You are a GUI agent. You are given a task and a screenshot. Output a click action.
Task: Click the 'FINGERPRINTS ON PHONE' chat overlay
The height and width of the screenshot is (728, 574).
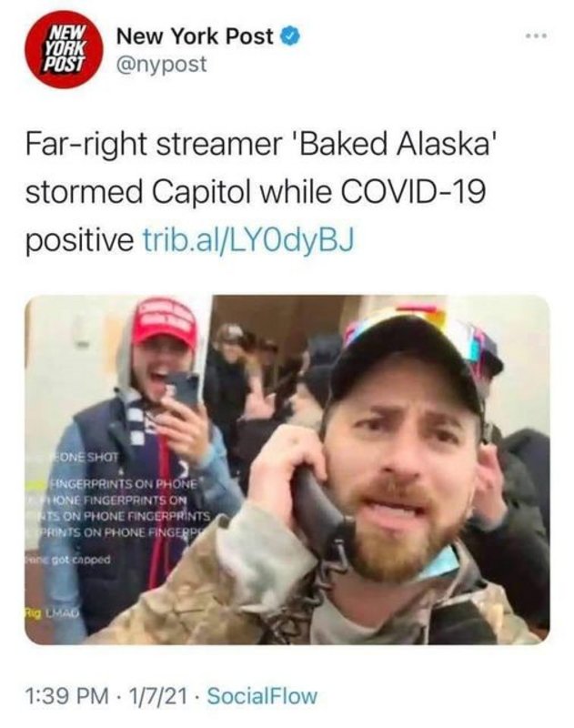(123, 483)
